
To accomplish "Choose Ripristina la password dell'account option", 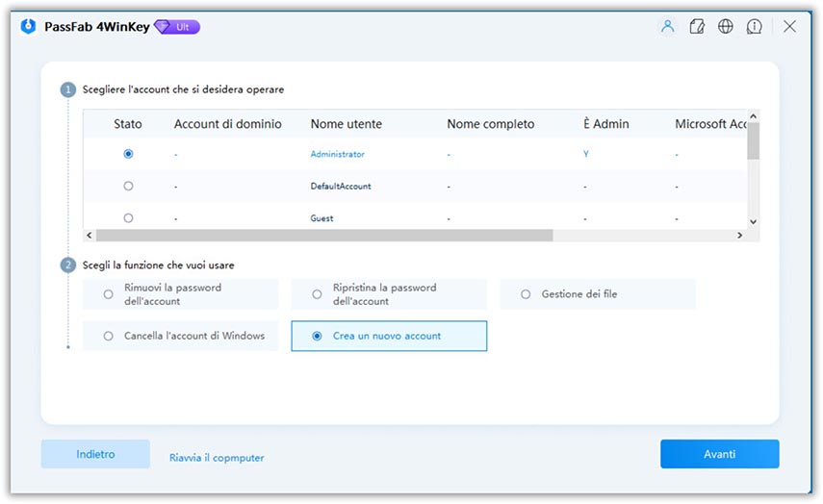I will pos(318,294).
